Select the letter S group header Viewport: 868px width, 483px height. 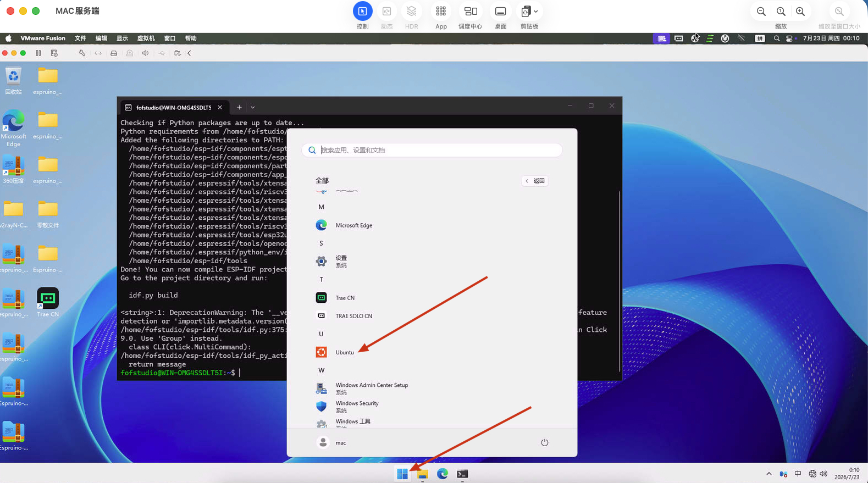[321, 243]
